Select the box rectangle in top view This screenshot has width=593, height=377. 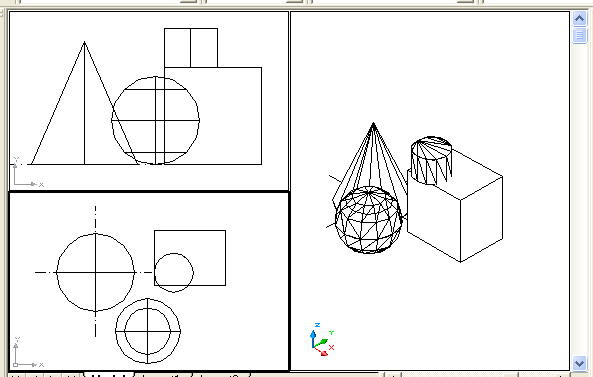point(190,258)
